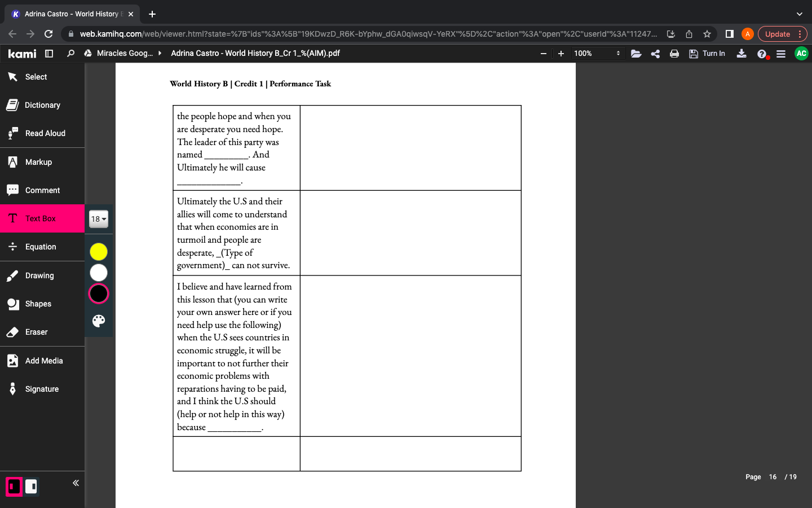Select the Drawing tool in sidebar
Viewport: 812px width, 508px height.
39,275
